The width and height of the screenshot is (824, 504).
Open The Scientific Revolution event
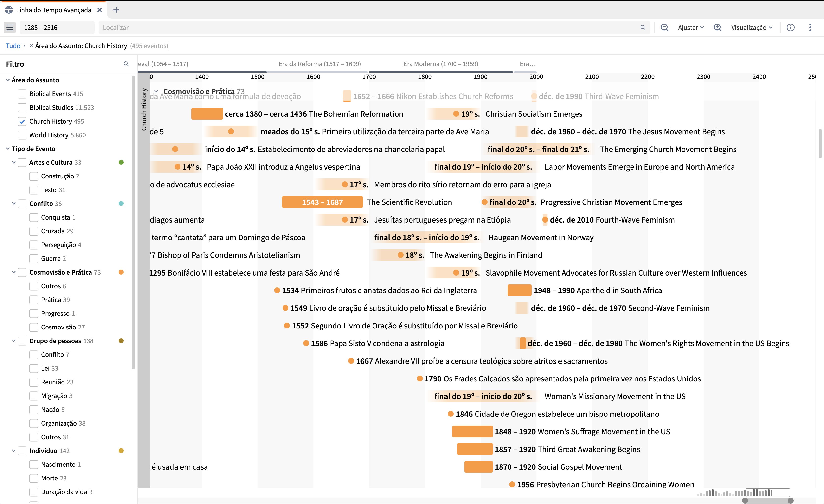pyautogui.click(x=409, y=202)
